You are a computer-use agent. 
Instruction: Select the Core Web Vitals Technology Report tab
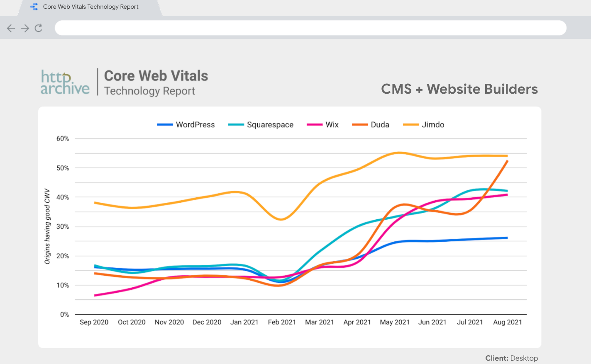pyautogui.click(x=90, y=7)
